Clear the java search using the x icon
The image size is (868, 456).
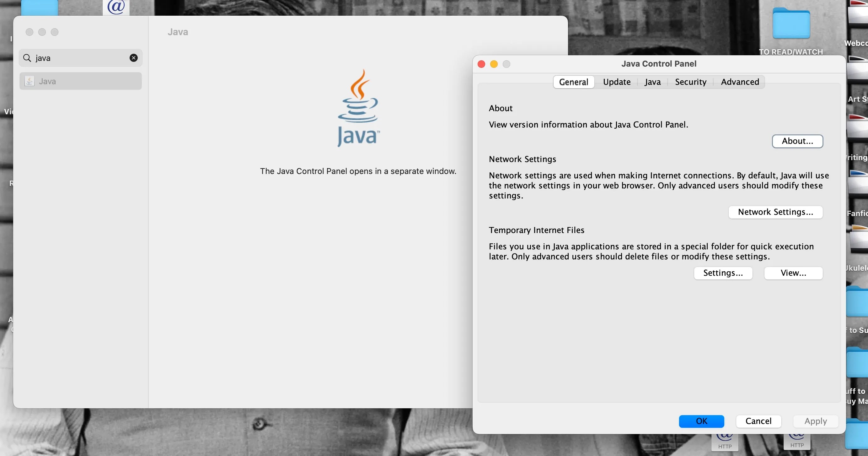134,58
